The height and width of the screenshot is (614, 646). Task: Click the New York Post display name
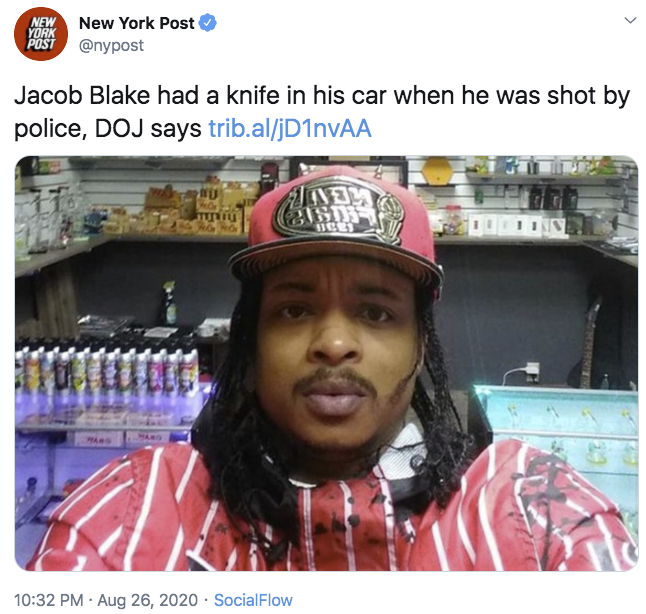tap(136, 23)
